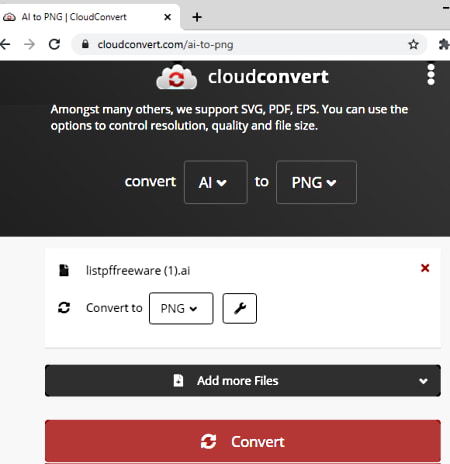This screenshot has width=450, height=464.
Task: Open a new tab with plus button
Action: click(197, 17)
